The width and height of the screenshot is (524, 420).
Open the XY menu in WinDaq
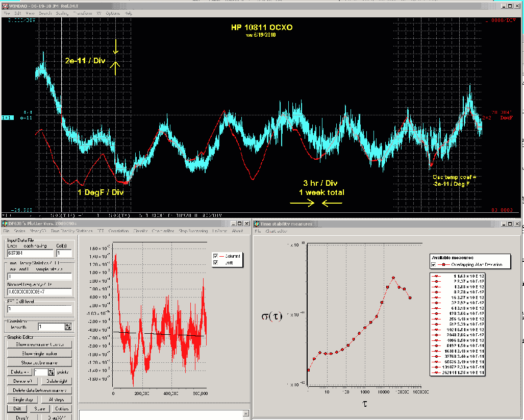click(99, 13)
